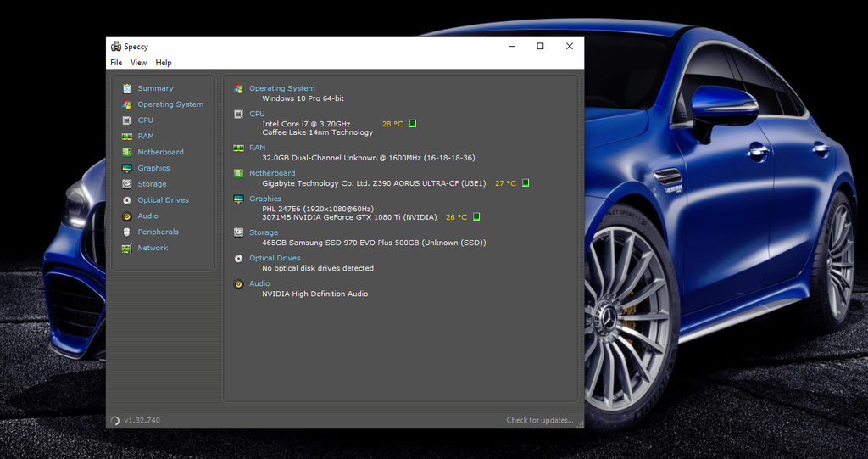Select Operating System in the sidebar
868x459 pixels.
[170, 104]
